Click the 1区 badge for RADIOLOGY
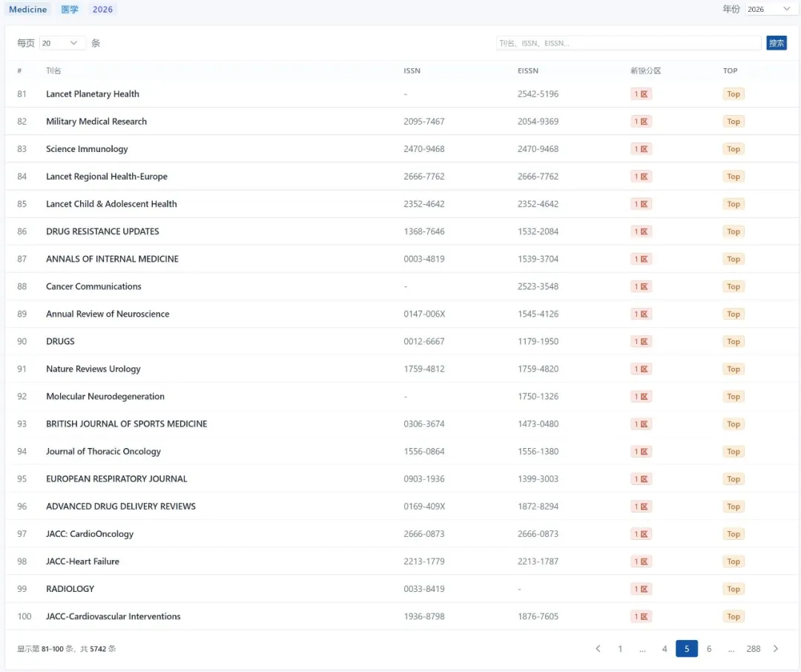 coord(642,589)
